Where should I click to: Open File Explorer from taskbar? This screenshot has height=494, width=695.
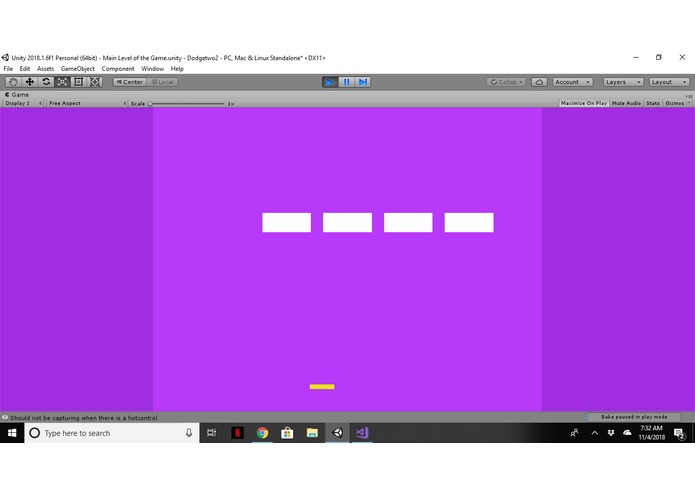coord(312,433)
